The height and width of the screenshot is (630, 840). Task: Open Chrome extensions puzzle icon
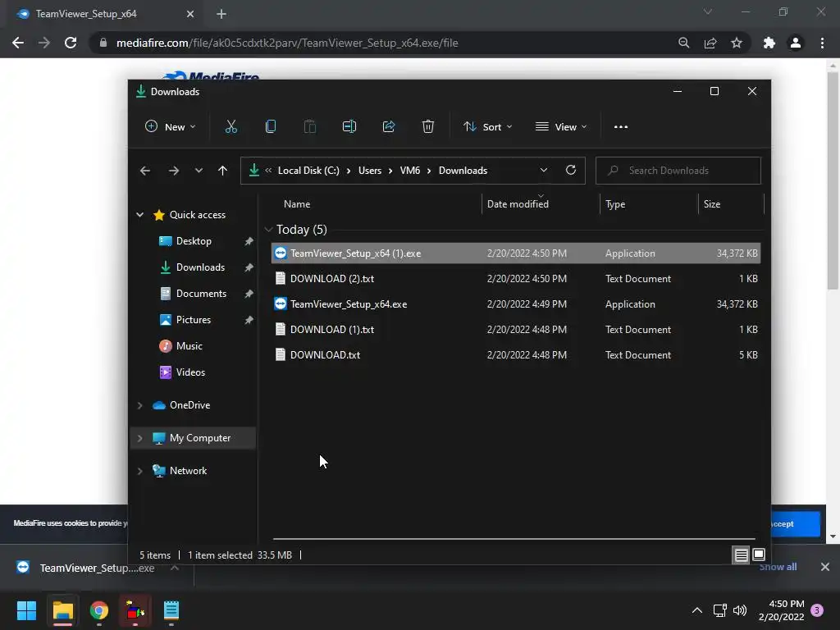coord(769,43)
